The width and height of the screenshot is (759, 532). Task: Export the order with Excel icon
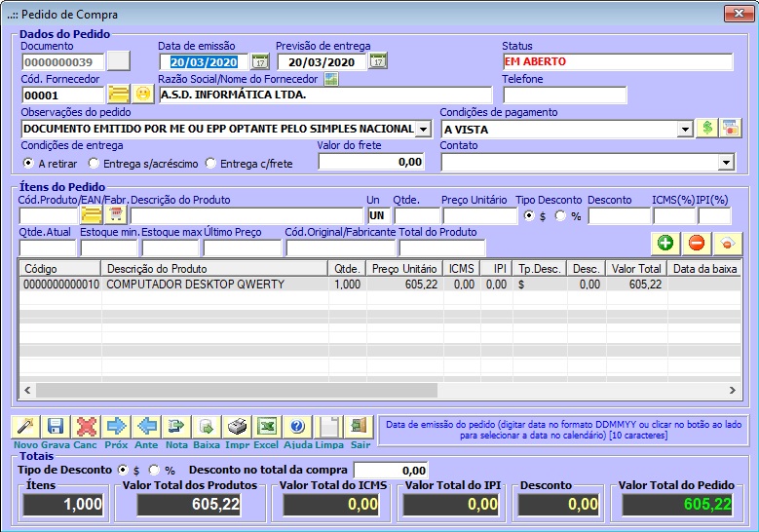click(x=267, y=427)
